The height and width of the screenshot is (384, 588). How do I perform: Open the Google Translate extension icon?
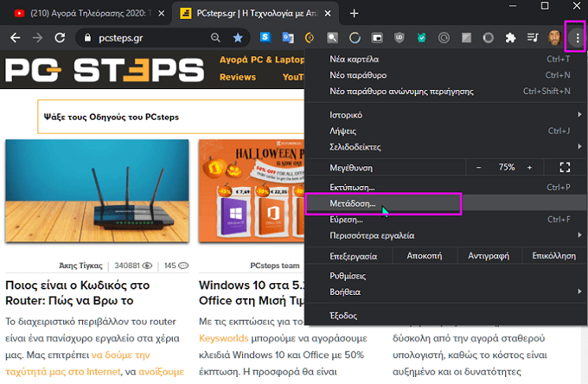pyautogui.click(x=288, y=38)
